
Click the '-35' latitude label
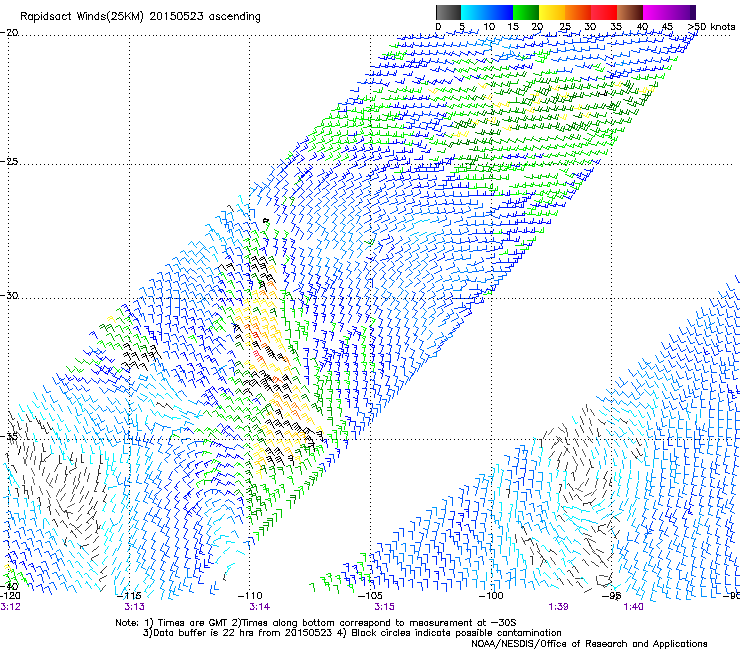9,436
